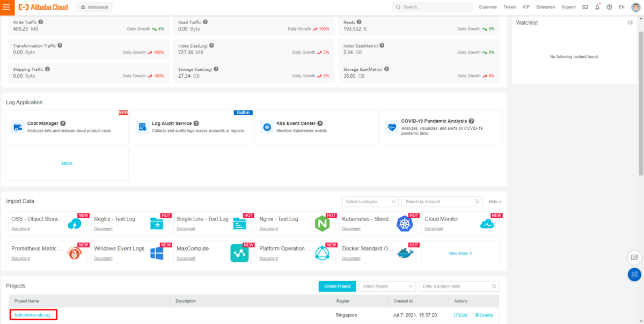The image size is (644, 324).
Task: Open the user avatar menu
Action: [635, 7]
